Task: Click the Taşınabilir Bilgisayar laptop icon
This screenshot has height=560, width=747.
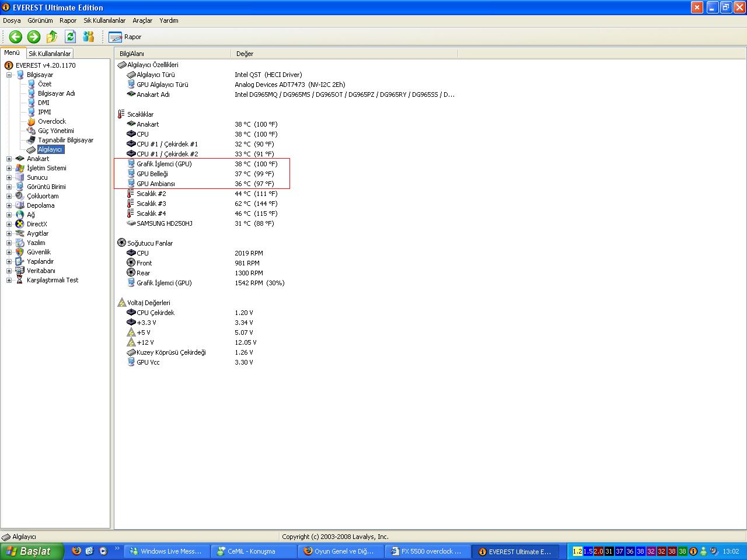Action: tap(32, 140)
